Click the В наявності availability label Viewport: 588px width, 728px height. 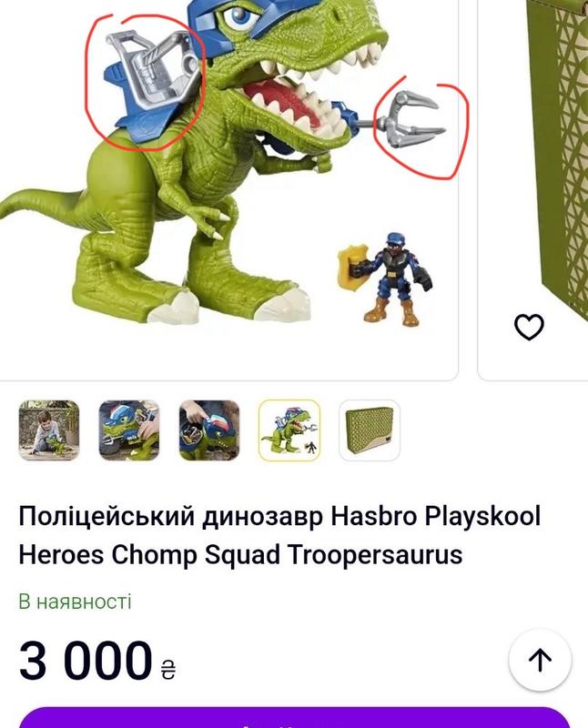coord(76,602)
